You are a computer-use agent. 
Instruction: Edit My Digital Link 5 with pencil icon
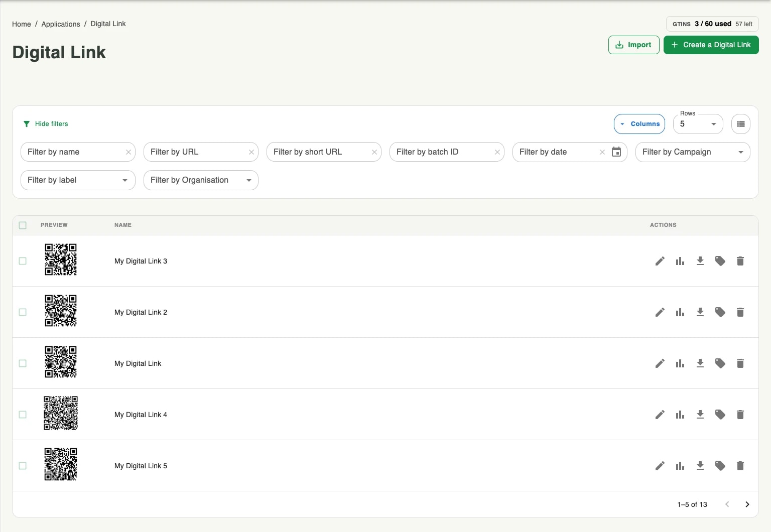660,466
